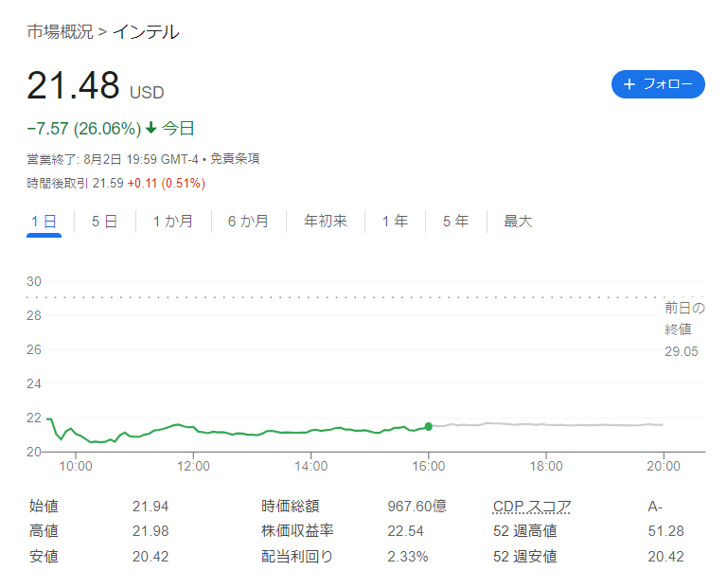This screenshot has width=727, height=588.
Task: Switch chart to 5年 range
Action: pyautogui.click(x=455, y=222)
